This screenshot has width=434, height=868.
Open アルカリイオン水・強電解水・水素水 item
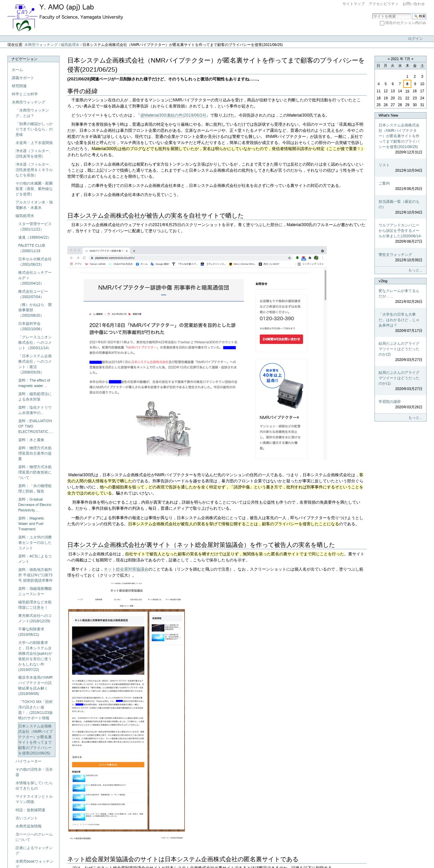click(x=34, y=205)
